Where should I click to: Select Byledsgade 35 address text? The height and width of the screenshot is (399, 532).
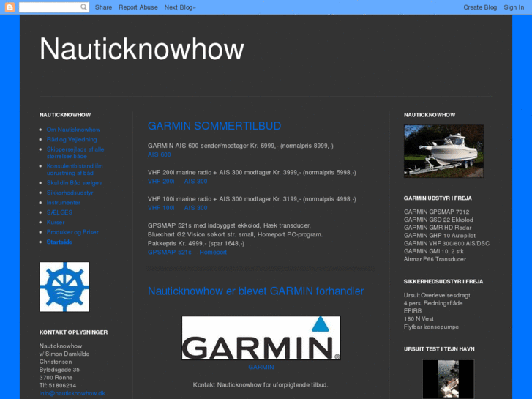(59, 370)
